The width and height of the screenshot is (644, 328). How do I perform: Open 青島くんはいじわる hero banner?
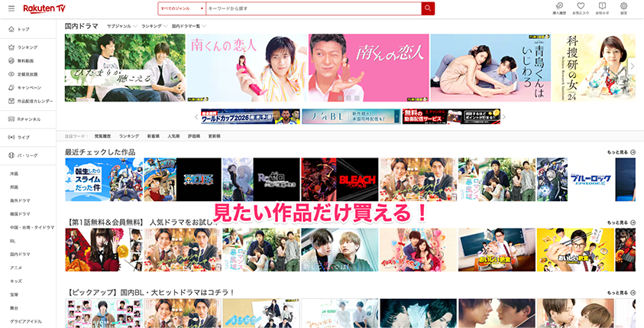(490, 68)
